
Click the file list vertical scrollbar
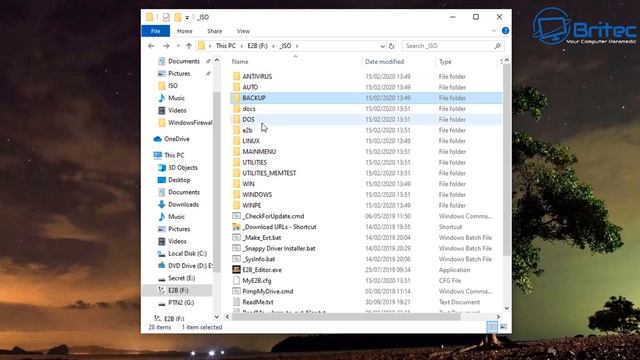(507, 159)
